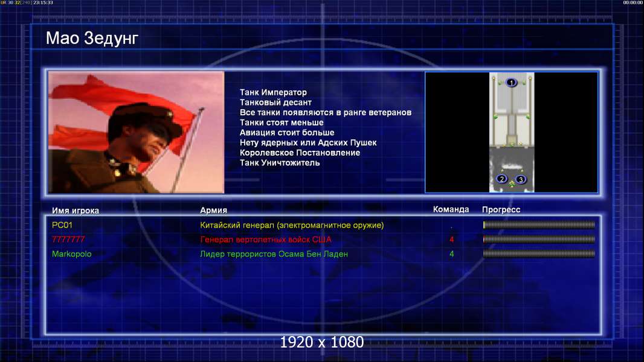
Task: Select the 'Танк Император' ability line
Action: tap(273, 92)
